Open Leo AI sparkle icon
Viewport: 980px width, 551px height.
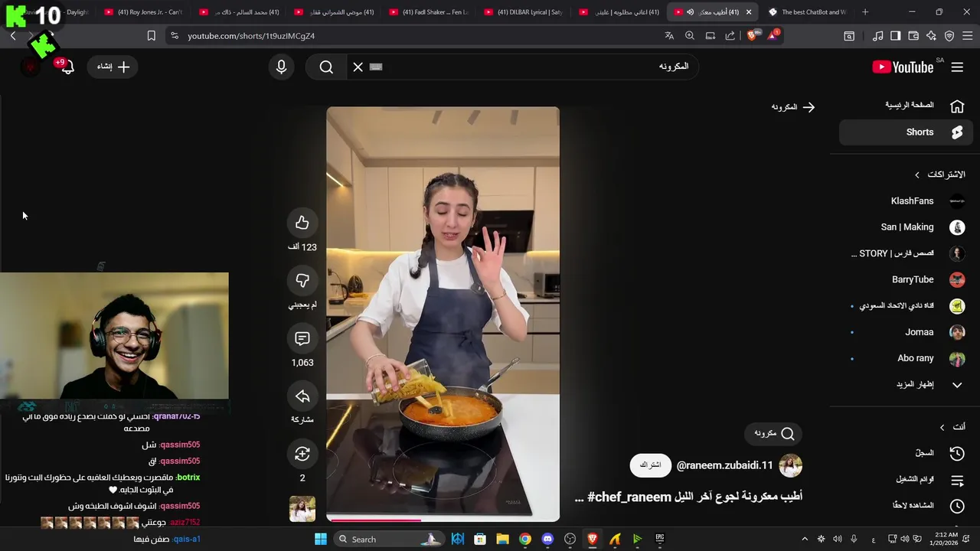931,36
